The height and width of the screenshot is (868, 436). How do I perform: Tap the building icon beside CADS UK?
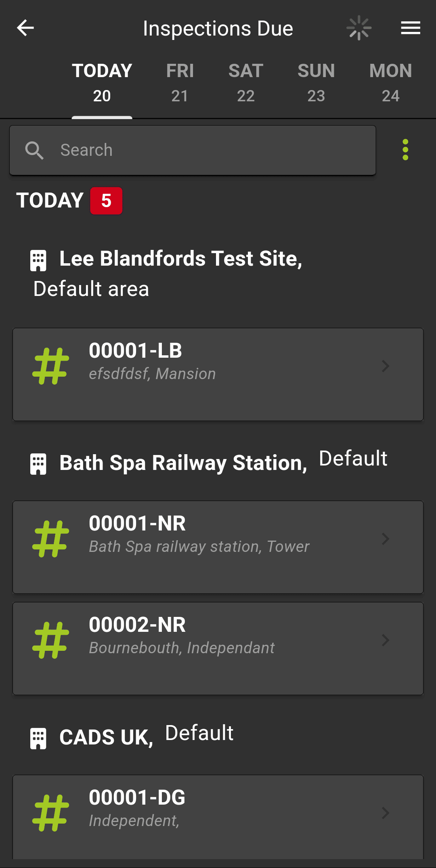click(38, 738)
